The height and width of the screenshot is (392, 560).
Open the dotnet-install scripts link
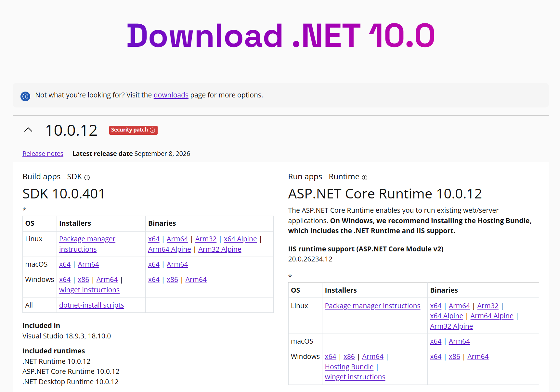click(92, 305)
